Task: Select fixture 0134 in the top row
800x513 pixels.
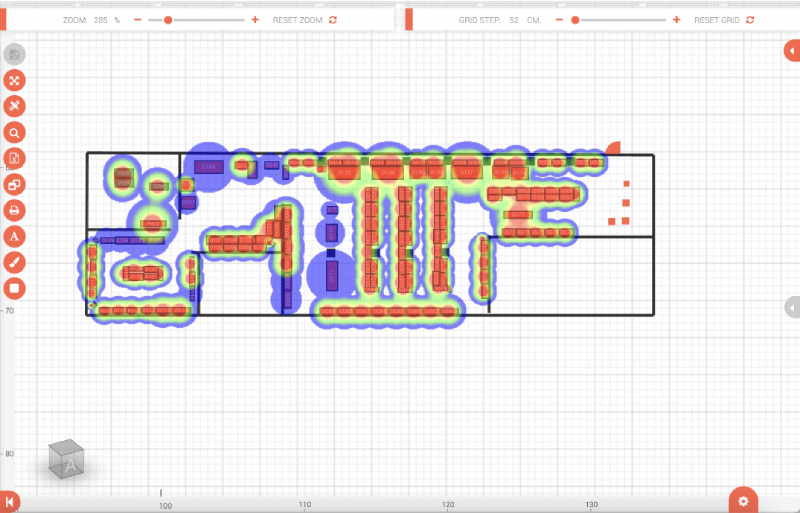Action: (388, 173)
